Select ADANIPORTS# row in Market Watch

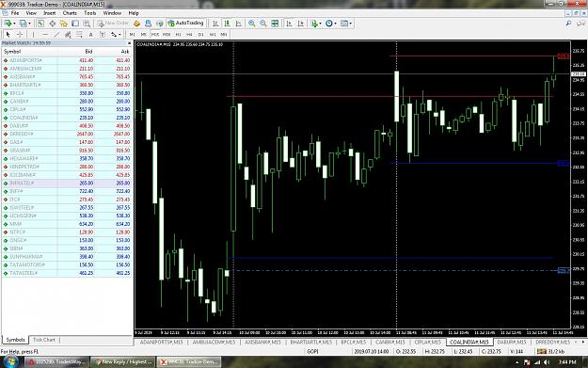click(x=67, y=60)
